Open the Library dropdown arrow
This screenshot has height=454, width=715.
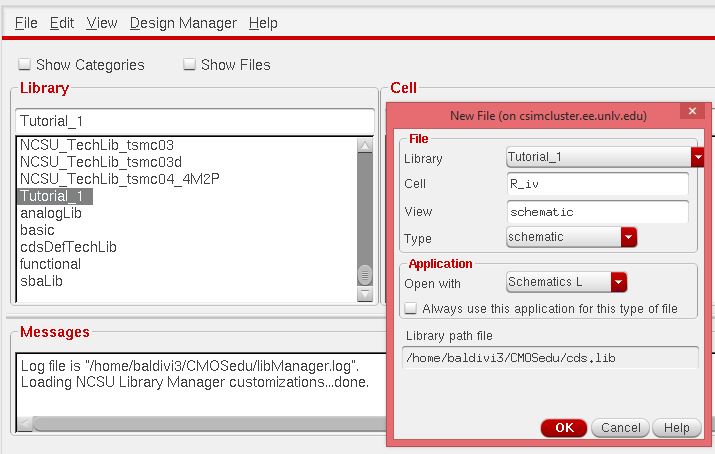pyautogui.click(x=697, y=158)
